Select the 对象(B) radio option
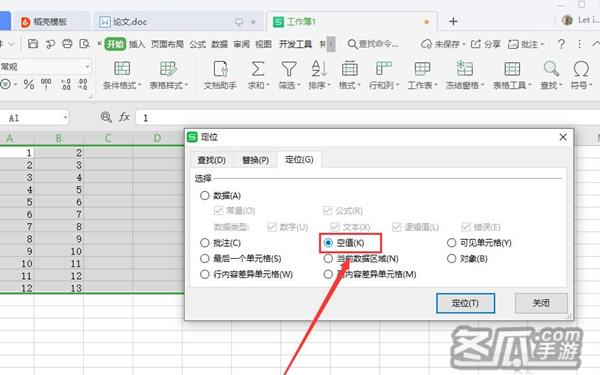This screenshot has height=375, width=600. (x=452, y=259)
